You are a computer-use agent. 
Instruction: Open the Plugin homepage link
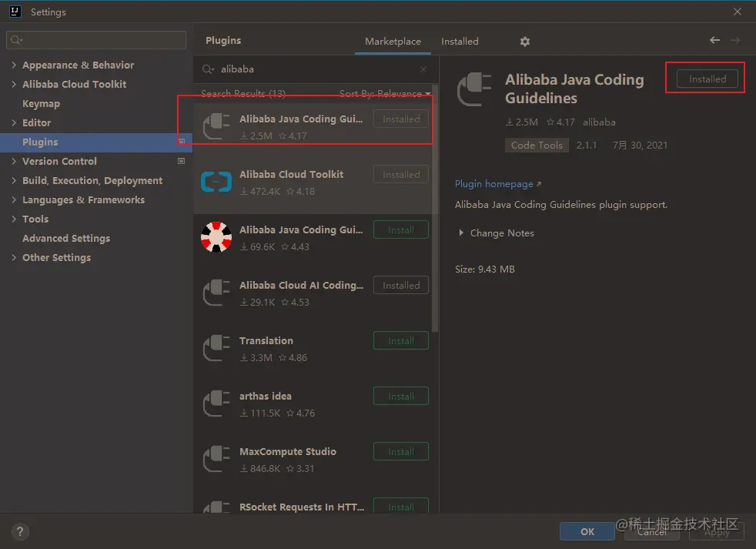coord(497,184)
